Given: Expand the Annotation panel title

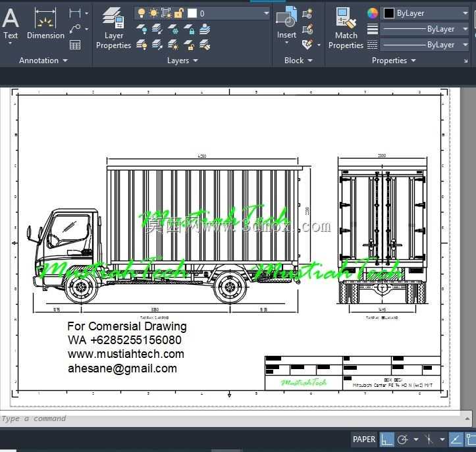Looking at the screenshot, I should (43, 61).
